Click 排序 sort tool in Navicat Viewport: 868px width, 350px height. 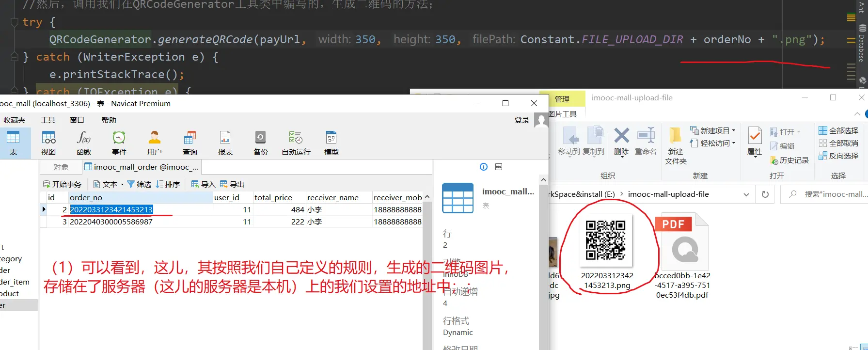[x=168, y=184]
